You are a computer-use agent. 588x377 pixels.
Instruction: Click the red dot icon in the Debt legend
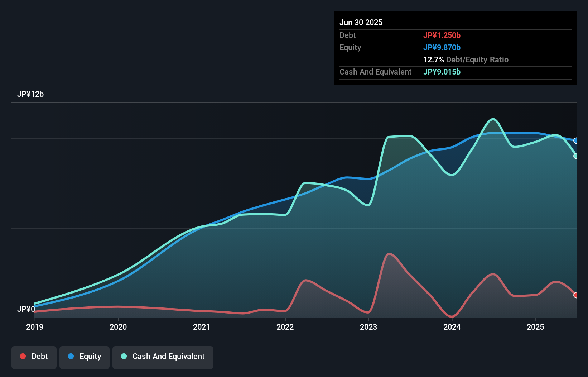tap(23, 356)
